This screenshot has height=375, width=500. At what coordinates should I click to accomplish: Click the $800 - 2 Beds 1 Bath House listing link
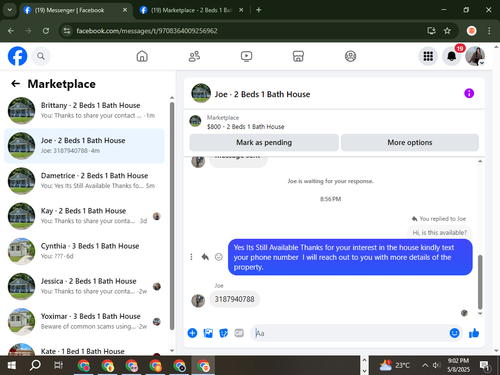coord(246,127)
